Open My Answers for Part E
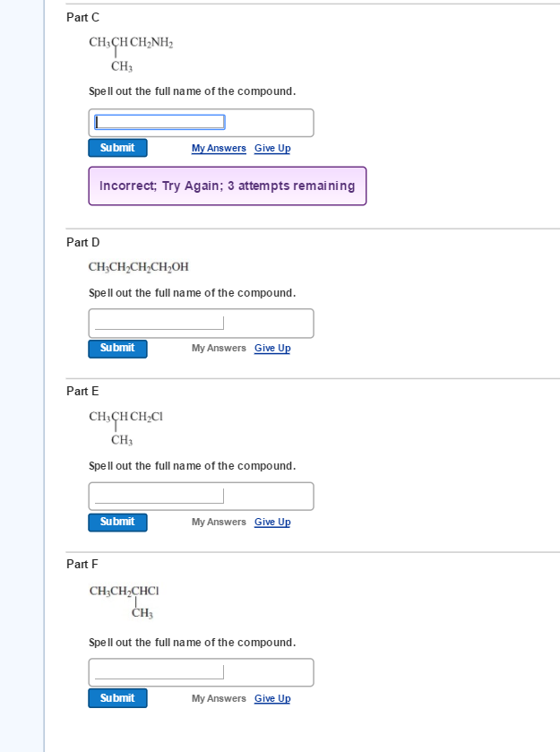560x752 pixels. click(219, 522)
